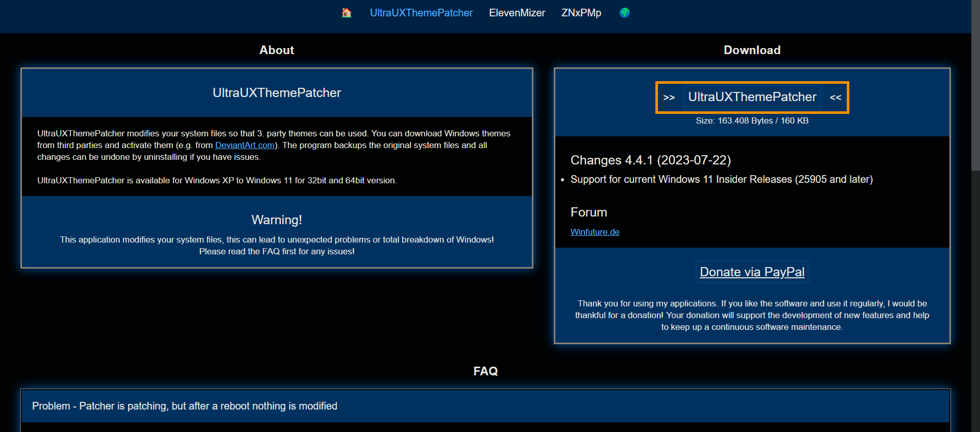Open the DeviantArt.com link
This screenshot has height=432, width=980.
coord(245,145)
